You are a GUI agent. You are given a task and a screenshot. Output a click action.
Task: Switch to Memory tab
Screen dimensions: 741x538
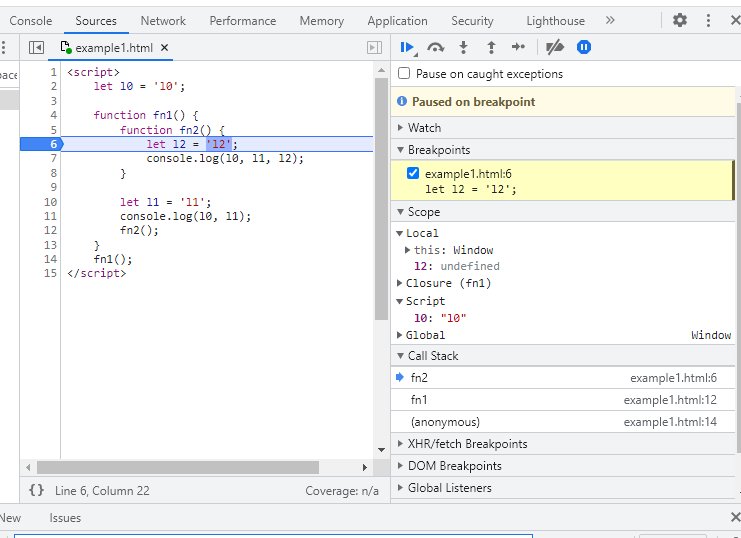(x=322, y=21)
